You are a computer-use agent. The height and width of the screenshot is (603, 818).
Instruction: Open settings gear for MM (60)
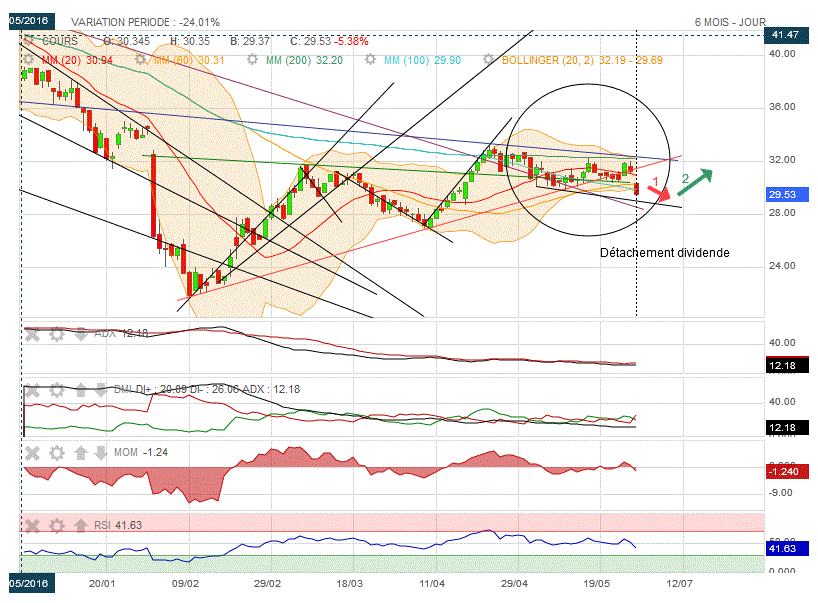coord(140,59)
